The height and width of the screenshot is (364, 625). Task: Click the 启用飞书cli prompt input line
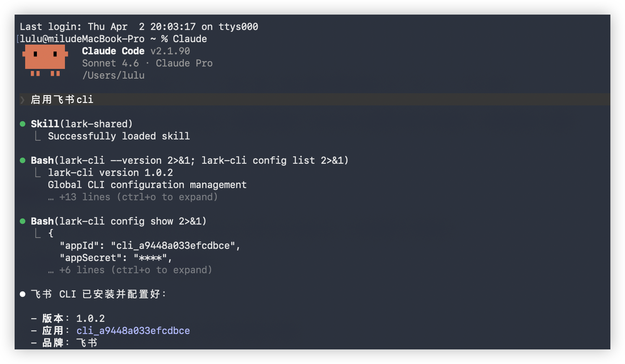(62, 100)
